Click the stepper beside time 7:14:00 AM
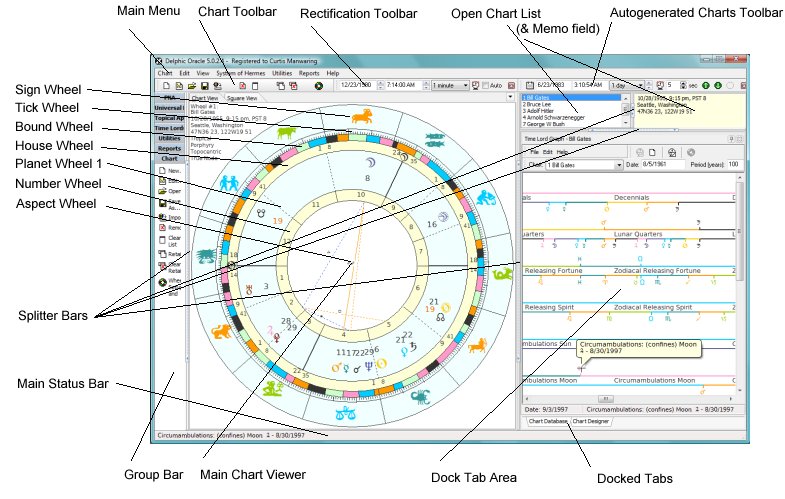The image size is (785, 499). (426, 86)
